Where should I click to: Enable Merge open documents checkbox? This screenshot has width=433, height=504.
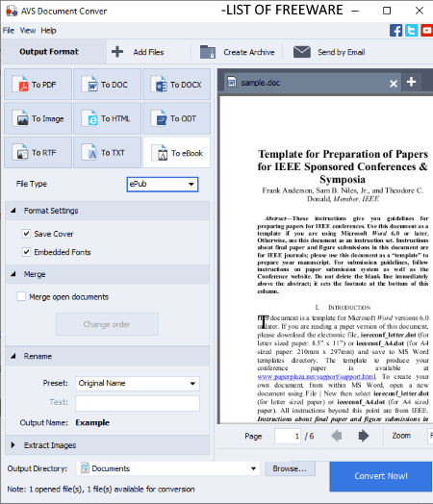[x=21, y=296]
